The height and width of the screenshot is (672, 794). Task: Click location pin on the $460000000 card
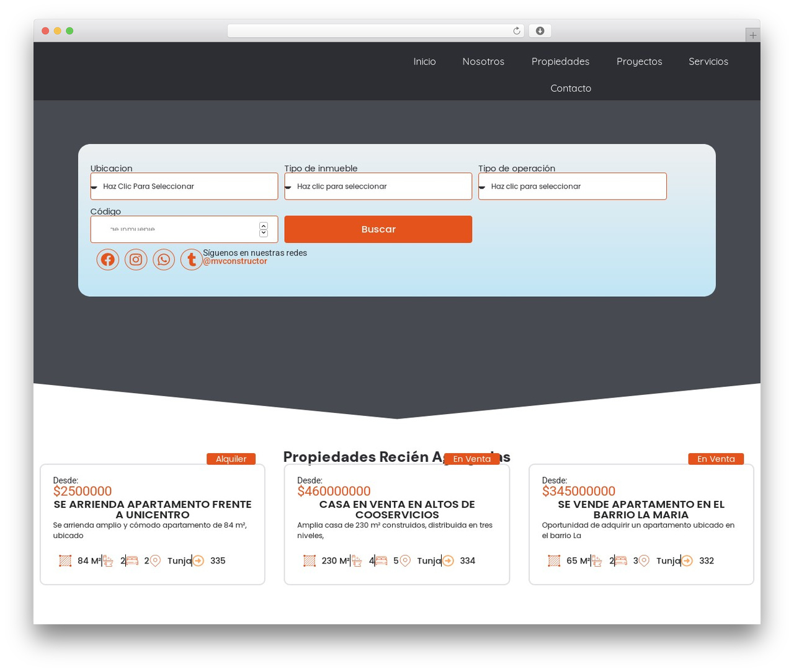tap(405, 560)
